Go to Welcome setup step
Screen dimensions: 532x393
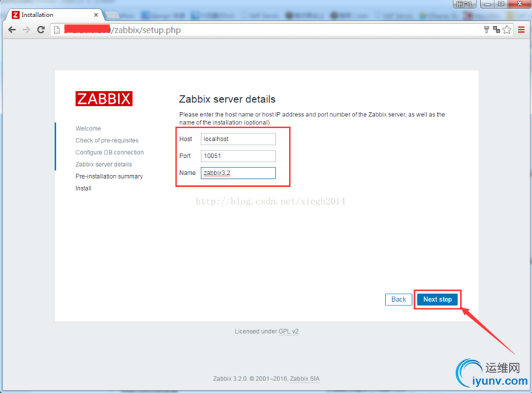(88, 128)
